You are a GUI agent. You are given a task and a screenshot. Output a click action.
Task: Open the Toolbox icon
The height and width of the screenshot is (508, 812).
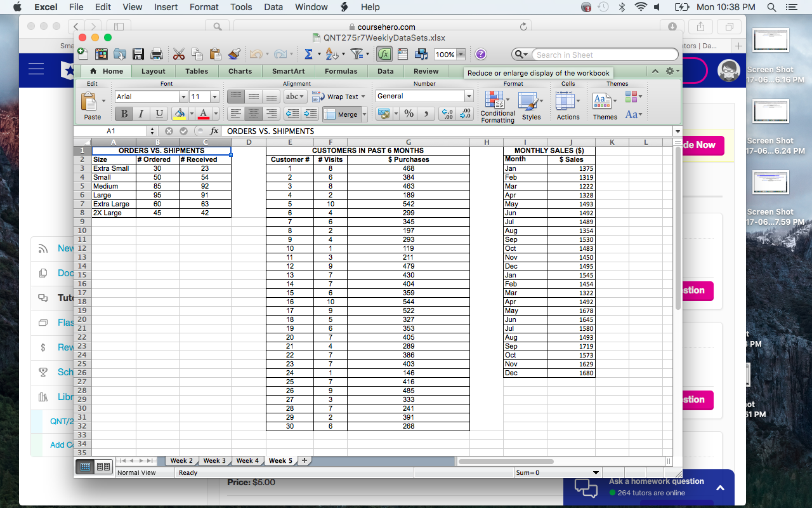[402, 55]
